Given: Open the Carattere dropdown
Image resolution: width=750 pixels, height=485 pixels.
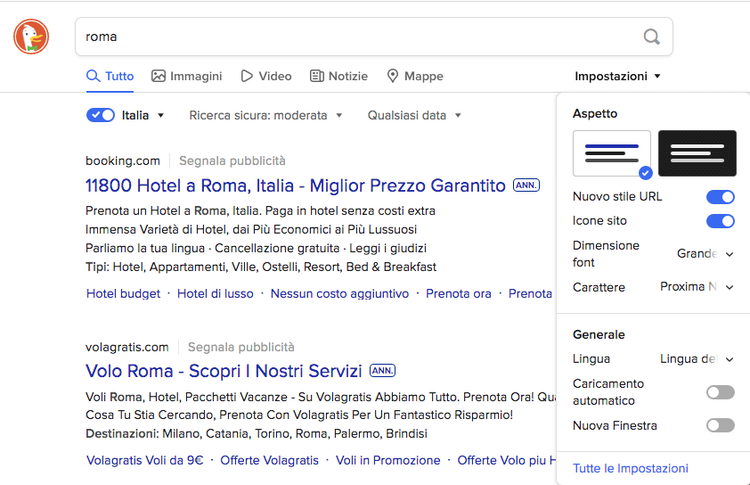Looking at the screenshot, I should [x=697, y=287].
